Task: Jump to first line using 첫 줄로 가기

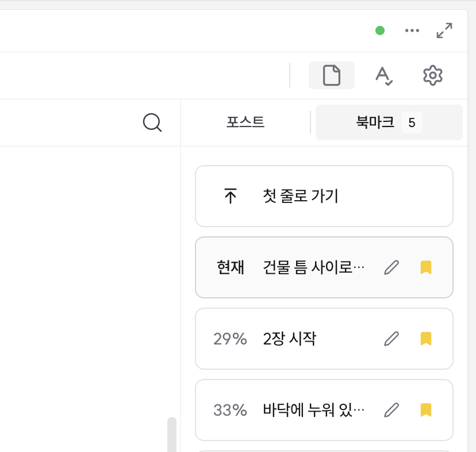Action: [299, 196]
